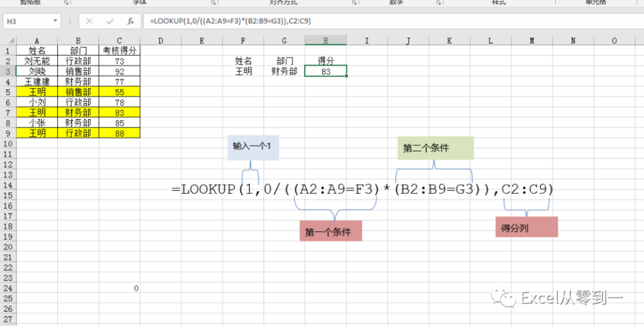The height and width of the screenshot is (326, 644).
Task: Open the Number group dialog launcher
Action: [438, 3]
